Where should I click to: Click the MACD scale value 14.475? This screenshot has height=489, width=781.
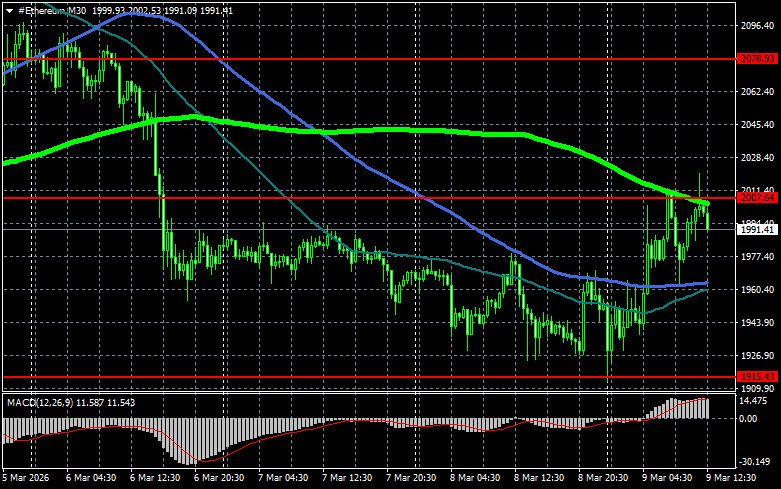[753, 401]
